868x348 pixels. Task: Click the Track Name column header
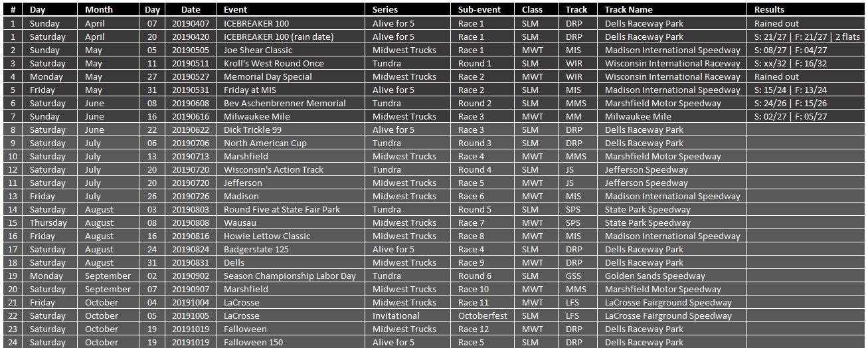[x=675, y=10]
